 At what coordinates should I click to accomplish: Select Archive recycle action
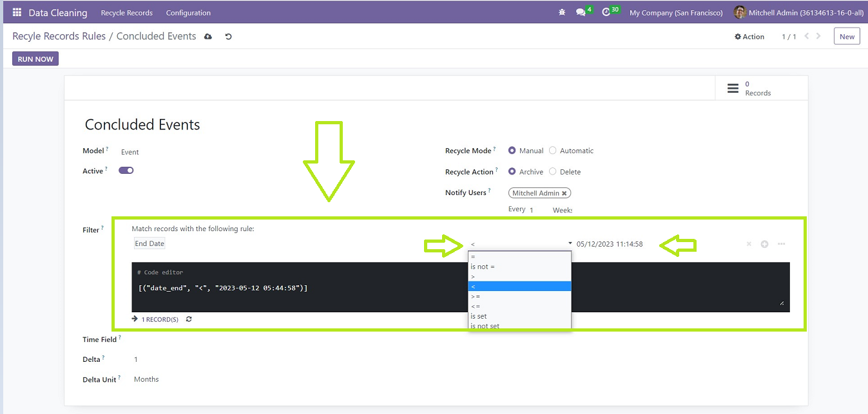[512, 172]
